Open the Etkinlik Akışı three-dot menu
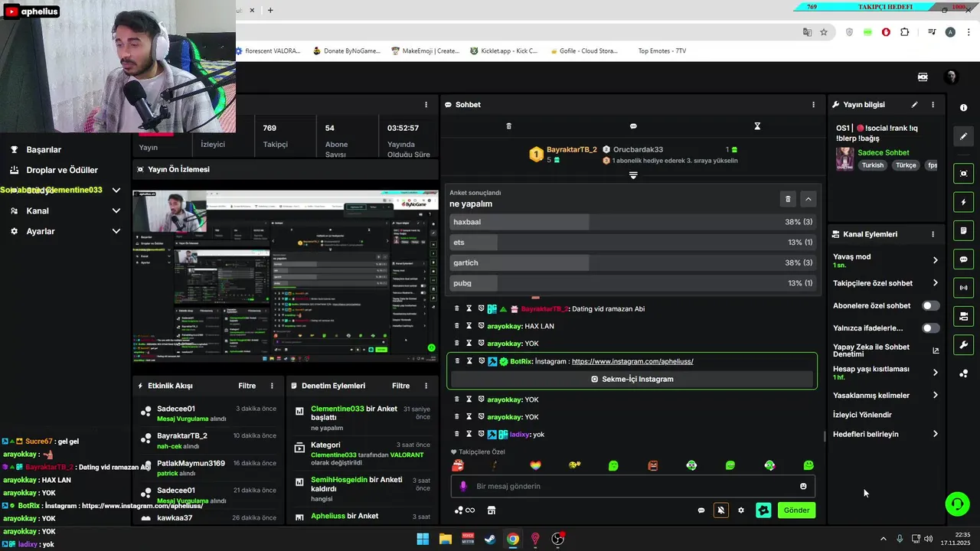980x551 pixels. pos(272,386)
